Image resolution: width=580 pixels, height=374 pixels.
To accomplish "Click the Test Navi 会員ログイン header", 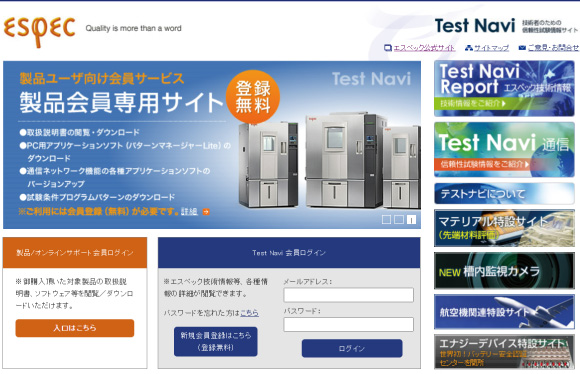I will pyautogui.click(x=289, y=253).
